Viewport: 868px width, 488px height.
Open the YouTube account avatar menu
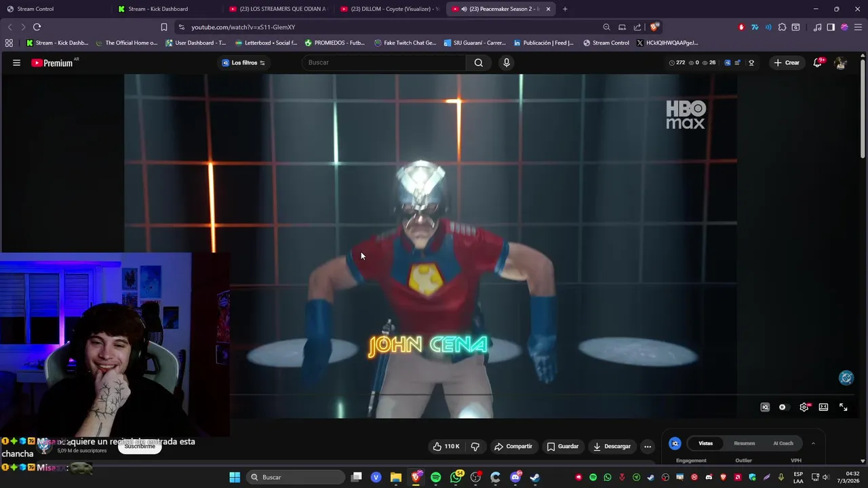840,62
